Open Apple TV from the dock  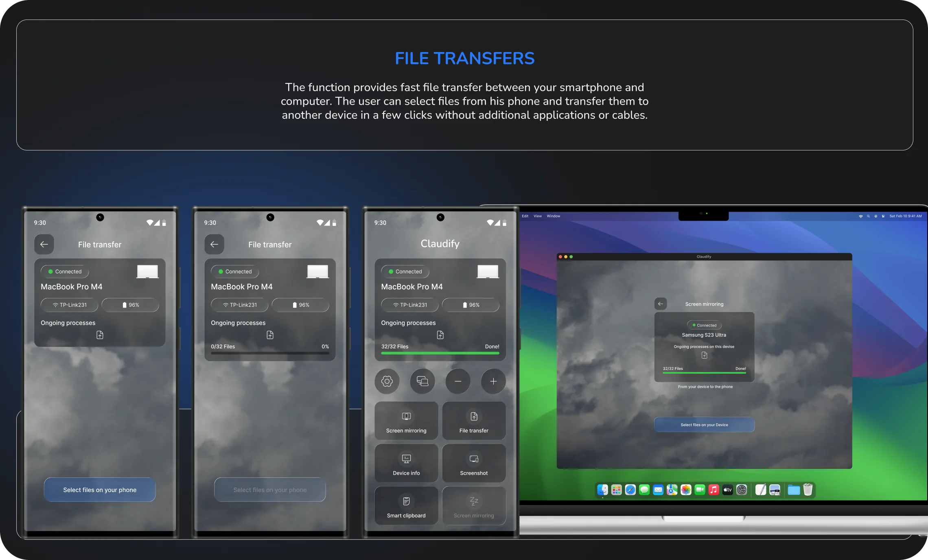[728, 490]
